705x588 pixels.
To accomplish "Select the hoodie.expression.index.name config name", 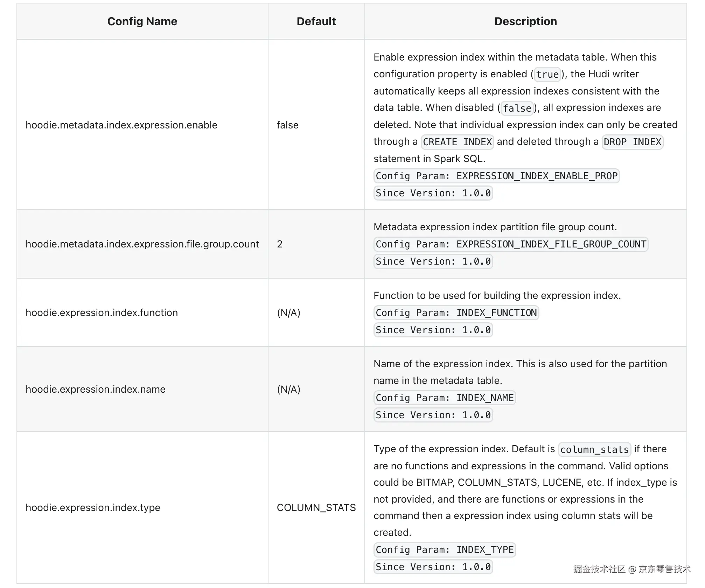I will tap(96, 389).
